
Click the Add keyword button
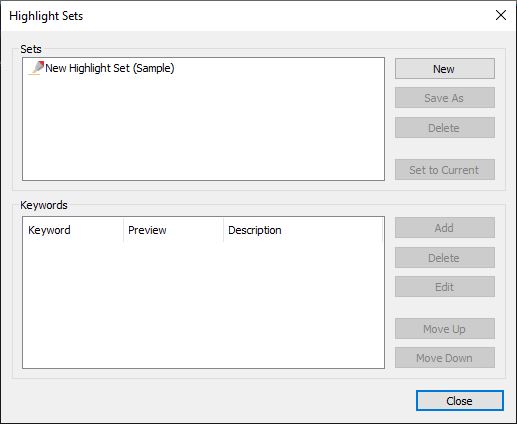[x=445, y=228]
